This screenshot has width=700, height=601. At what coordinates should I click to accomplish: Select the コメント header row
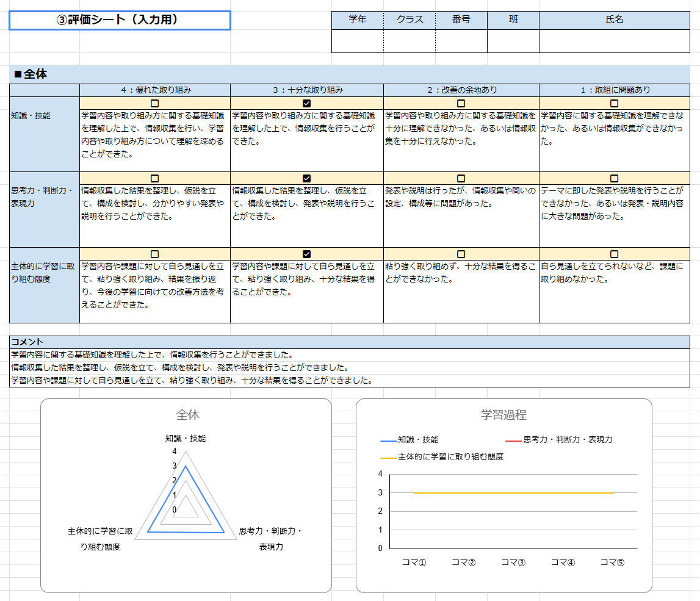[350, 342]
